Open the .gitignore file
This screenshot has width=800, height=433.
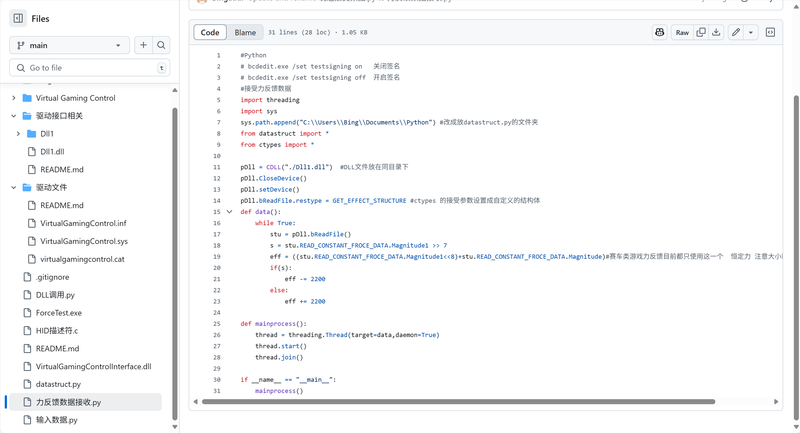(x=52, y=277)
